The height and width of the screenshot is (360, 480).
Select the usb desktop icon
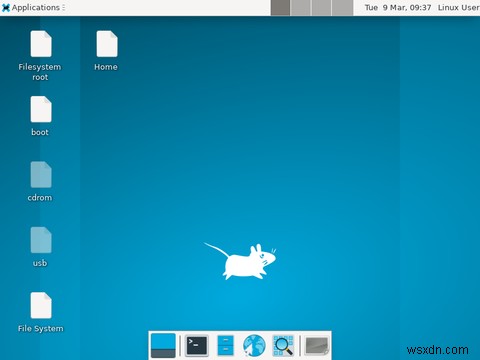(x=41, y=240)
